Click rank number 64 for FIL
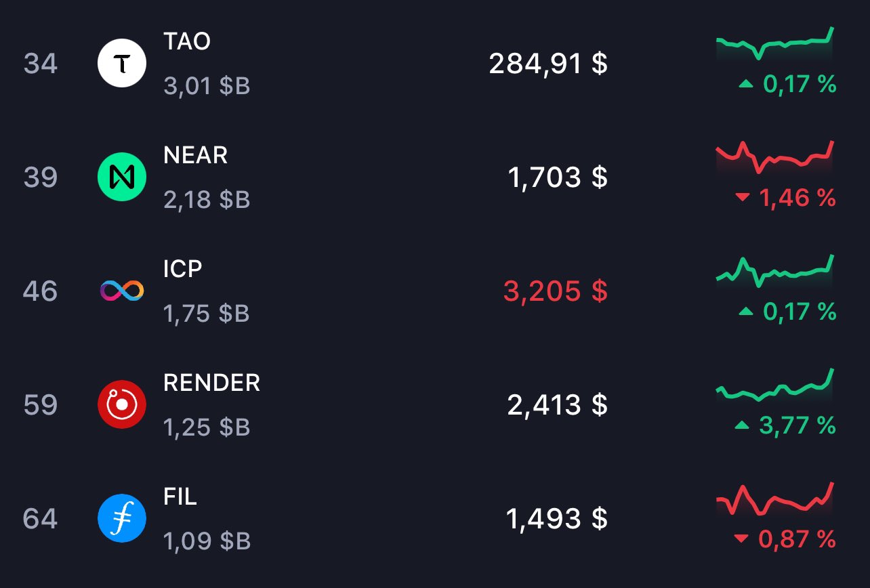This screenshot has width=870, height=588. tap(41, 519)
